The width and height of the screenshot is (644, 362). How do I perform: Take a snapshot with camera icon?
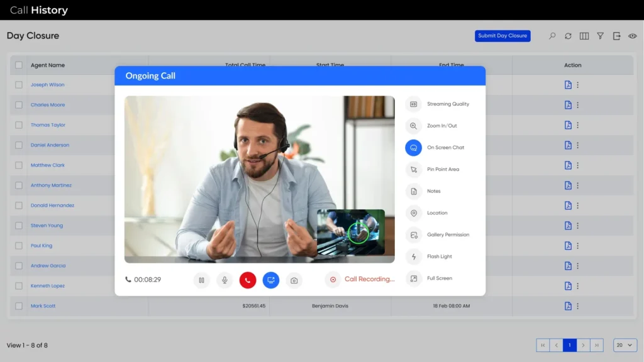[294, 280]
